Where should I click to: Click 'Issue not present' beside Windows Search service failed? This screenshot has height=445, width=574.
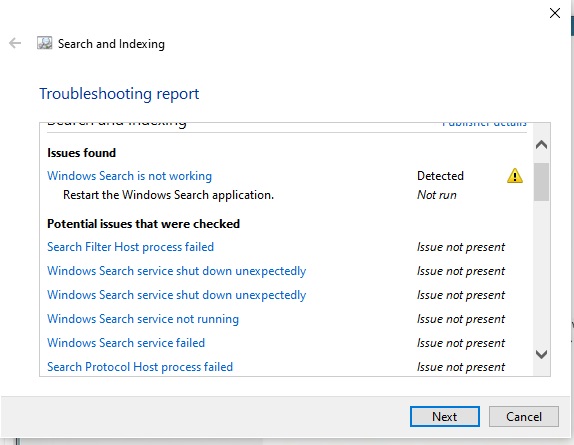[x=461, y=343]
